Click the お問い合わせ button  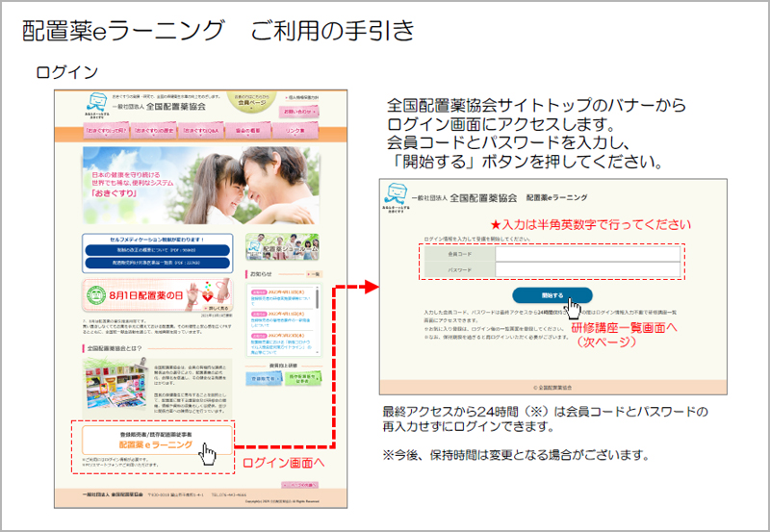[x=299, y=113]
